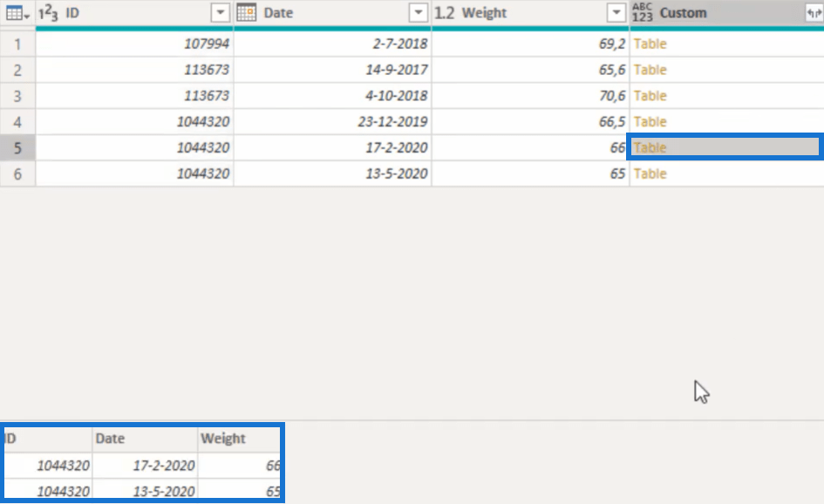Open the Table link in row 2

pos(650,70)
